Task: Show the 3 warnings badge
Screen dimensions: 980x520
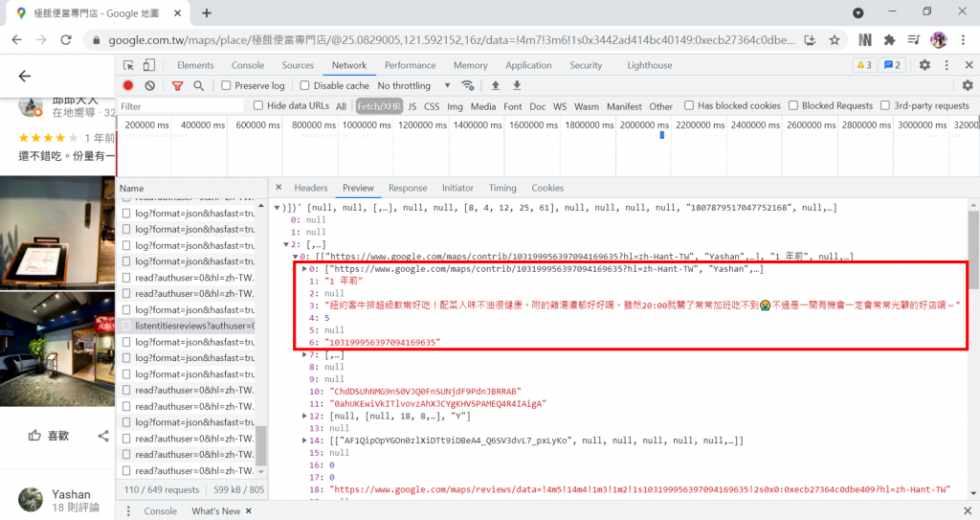Action: 864,65
